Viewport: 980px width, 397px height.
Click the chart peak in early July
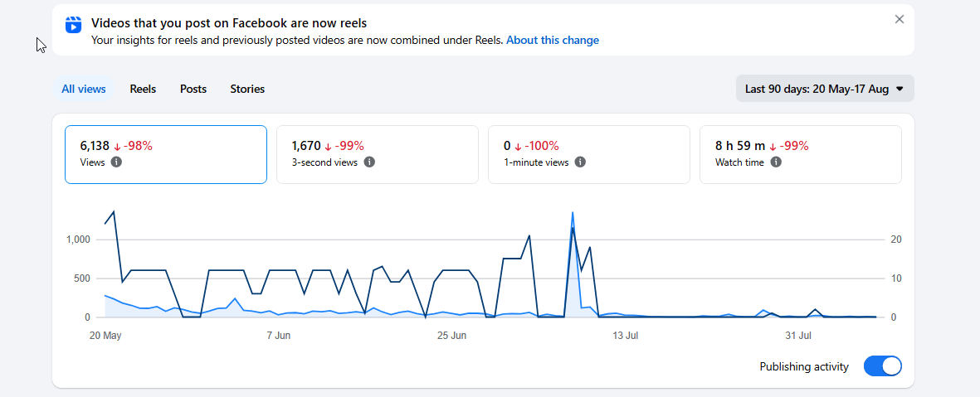coord(572,213)
